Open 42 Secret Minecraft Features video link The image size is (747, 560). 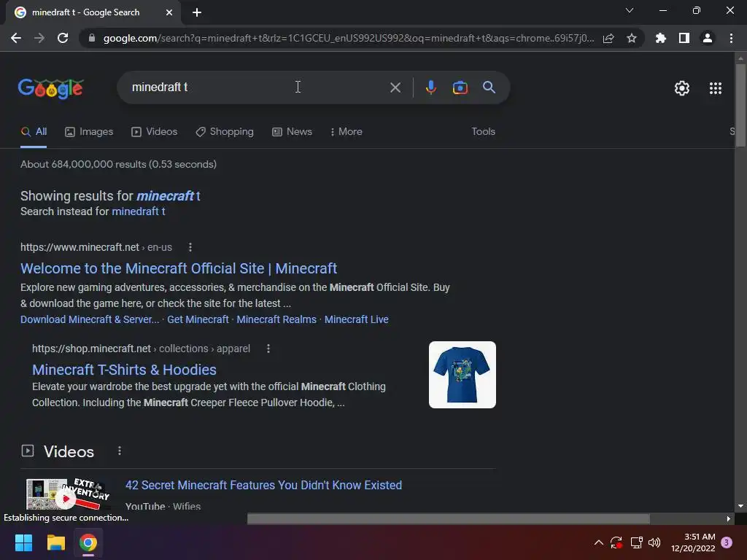(263, 485)
